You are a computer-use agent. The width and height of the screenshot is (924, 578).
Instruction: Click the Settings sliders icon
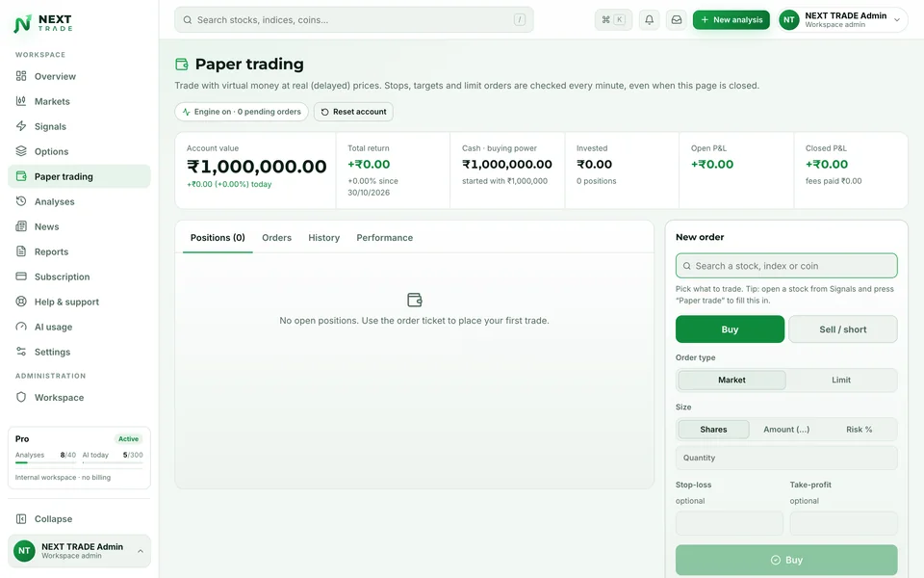[x=21, y=352]
